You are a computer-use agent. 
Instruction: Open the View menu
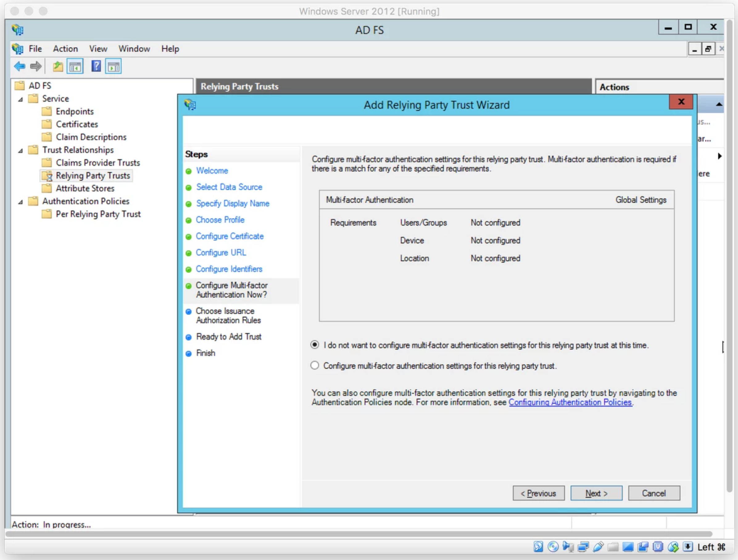(x=98, y=49)
